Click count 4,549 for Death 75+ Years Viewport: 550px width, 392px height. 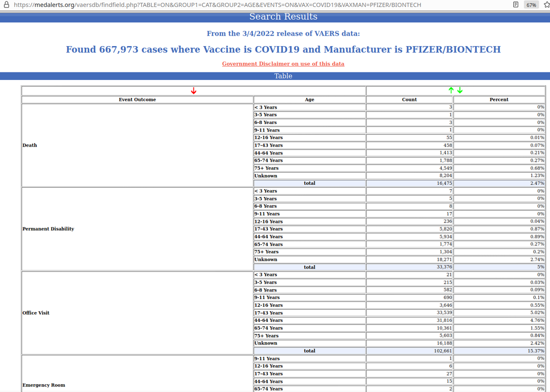(409, 168)
